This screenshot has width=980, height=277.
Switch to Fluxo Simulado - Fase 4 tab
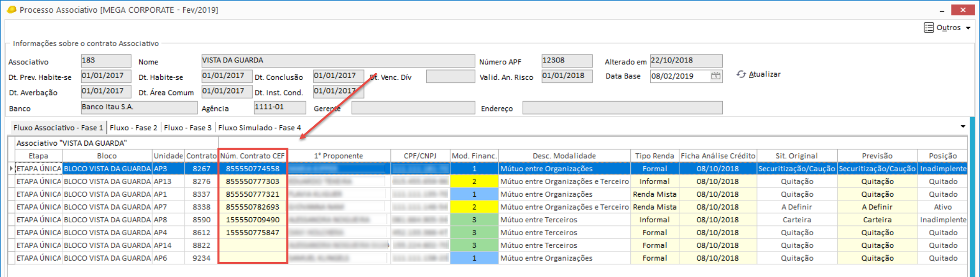259,128
